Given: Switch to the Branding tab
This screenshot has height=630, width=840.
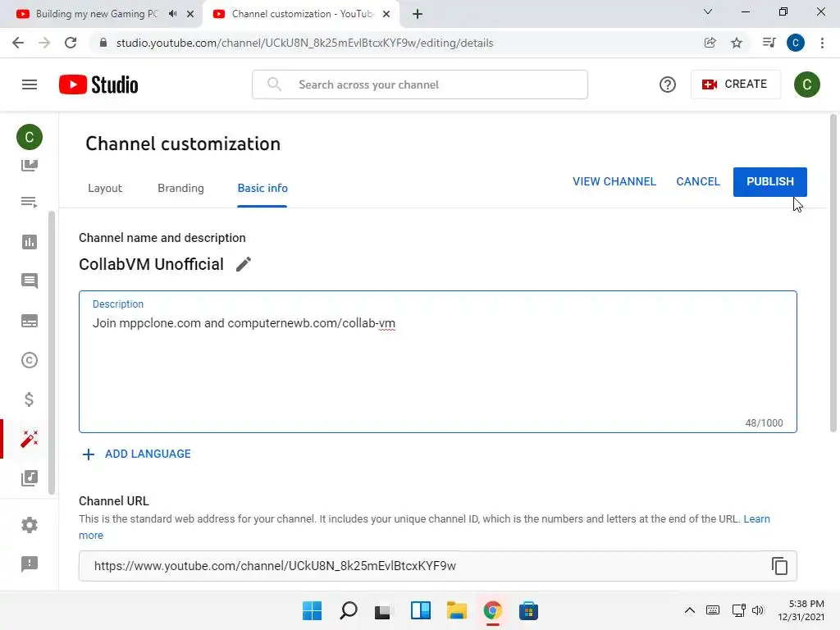Looking at the screenshot, I should point(180,188).
